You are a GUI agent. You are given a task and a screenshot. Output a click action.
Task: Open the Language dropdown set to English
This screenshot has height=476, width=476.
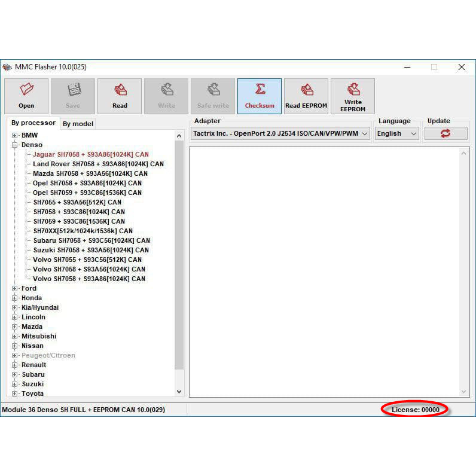(x=397, y=133)
